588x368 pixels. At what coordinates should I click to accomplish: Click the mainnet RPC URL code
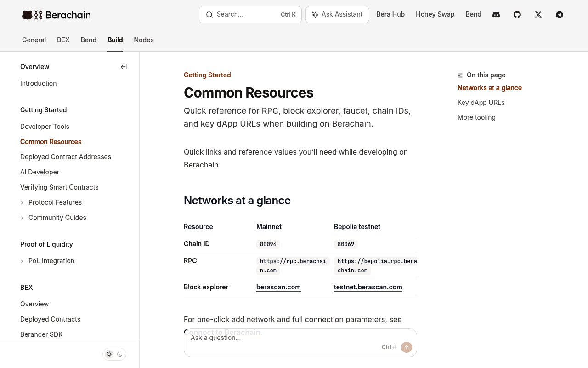293,266
